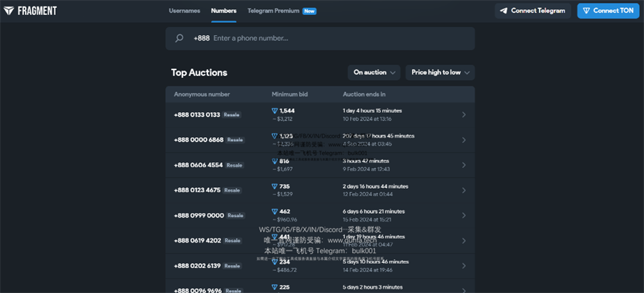Click 1 day 4 hours 15 minutes text
Screen dimensions: 644x293
[x=372, y=111]
